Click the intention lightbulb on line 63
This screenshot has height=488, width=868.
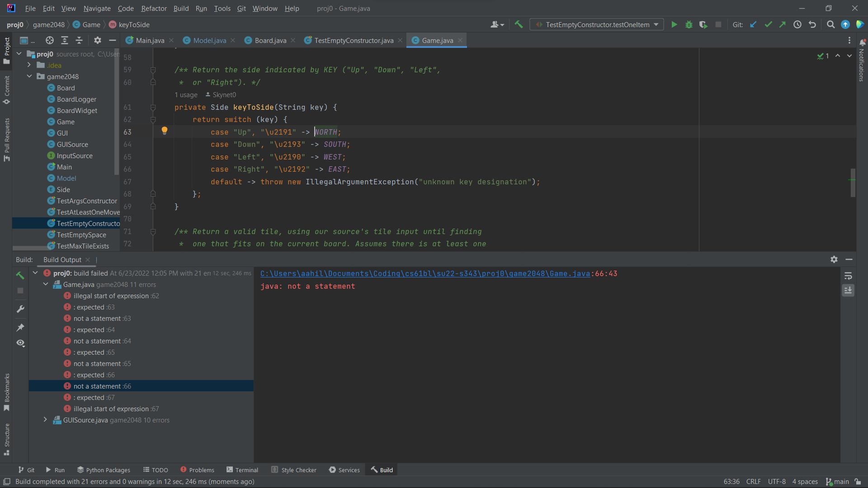[165, 131]
